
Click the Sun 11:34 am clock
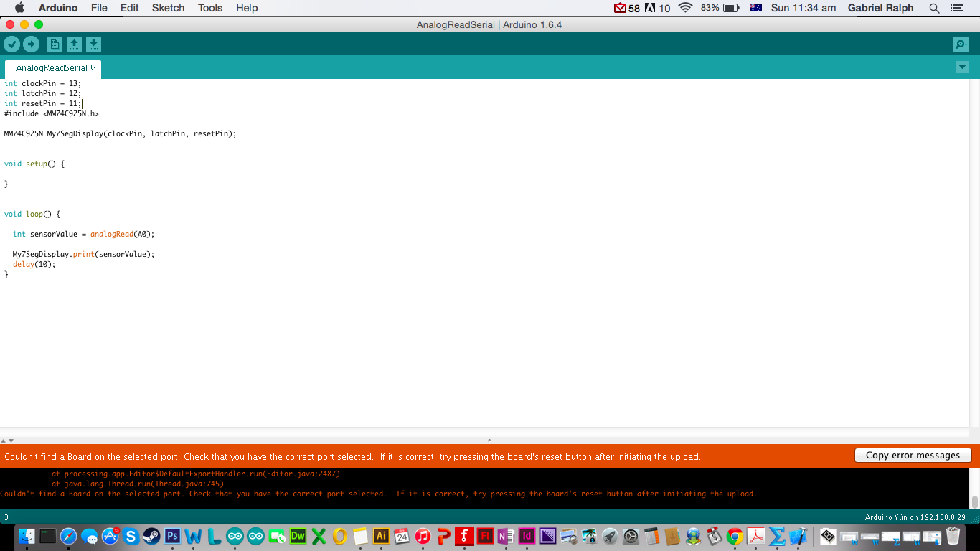[804, 8]
